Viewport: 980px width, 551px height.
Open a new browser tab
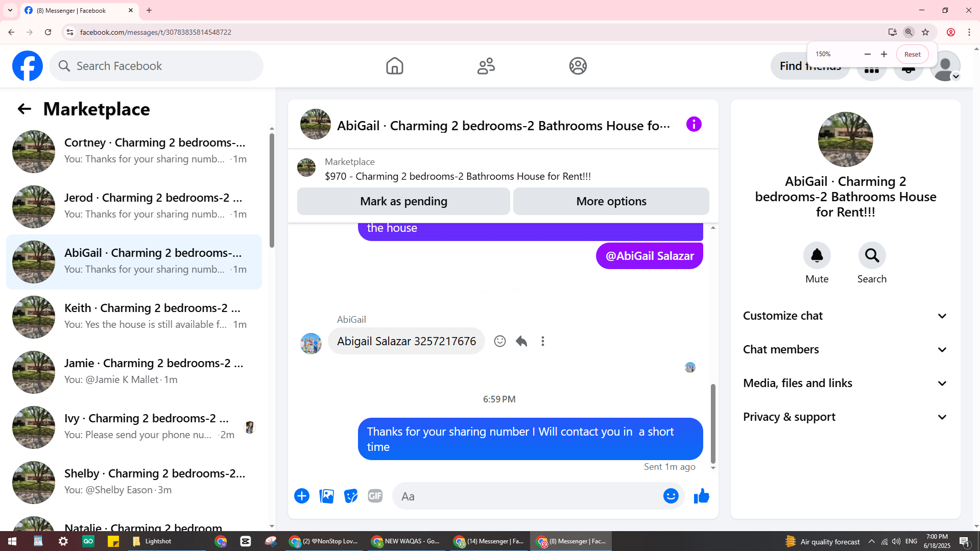(x=149, y=10)
